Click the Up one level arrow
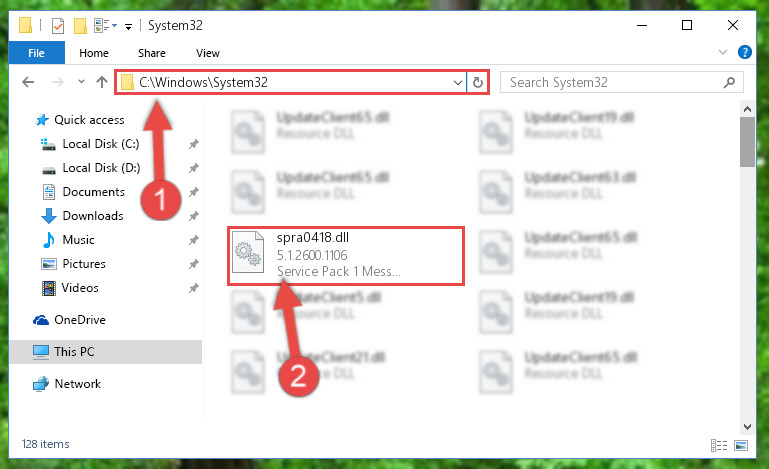 point(102,82)
